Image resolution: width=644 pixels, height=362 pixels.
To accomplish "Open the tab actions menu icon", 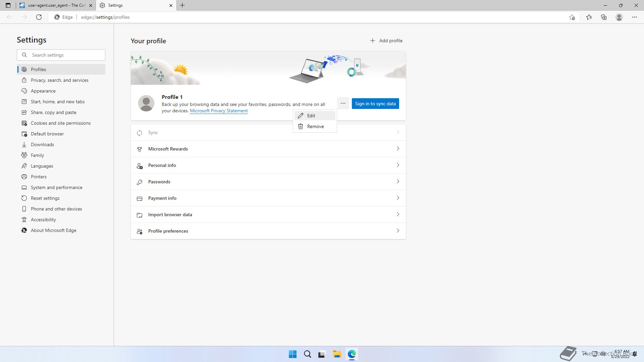I will 8,5.
